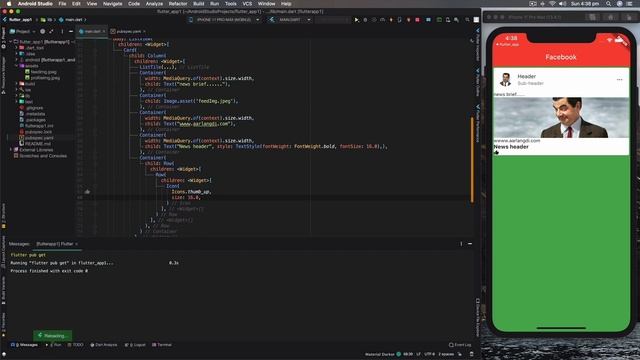Open the device selector dropdown
The image size is (640, 360).
[224, 20]
